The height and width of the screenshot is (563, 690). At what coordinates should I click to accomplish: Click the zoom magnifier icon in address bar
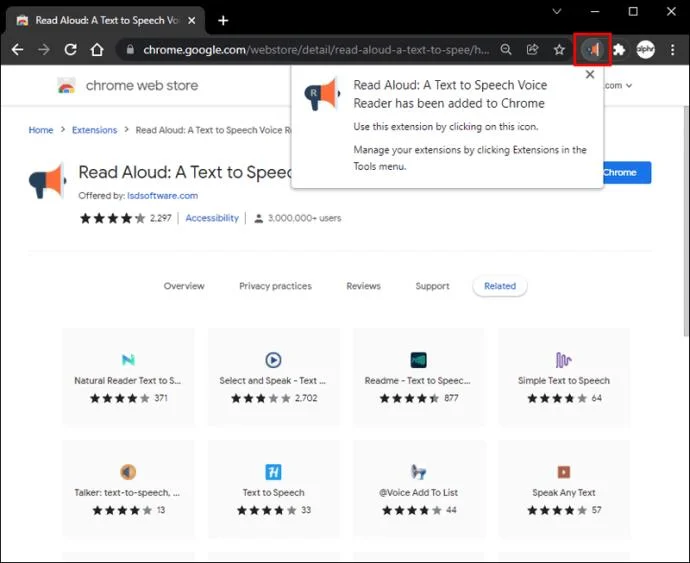(x=506, y=49)
